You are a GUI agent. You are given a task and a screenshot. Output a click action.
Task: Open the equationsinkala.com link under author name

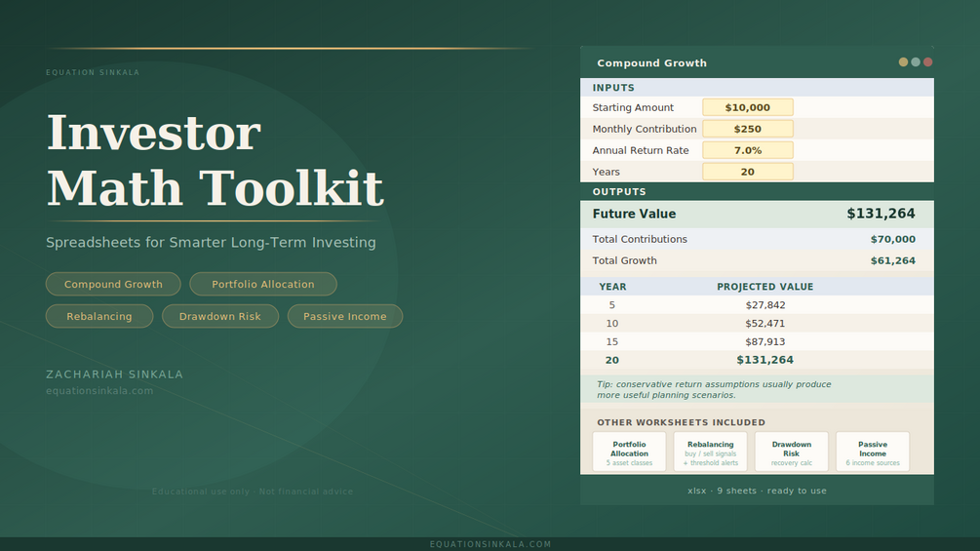[x=99, y=390]
